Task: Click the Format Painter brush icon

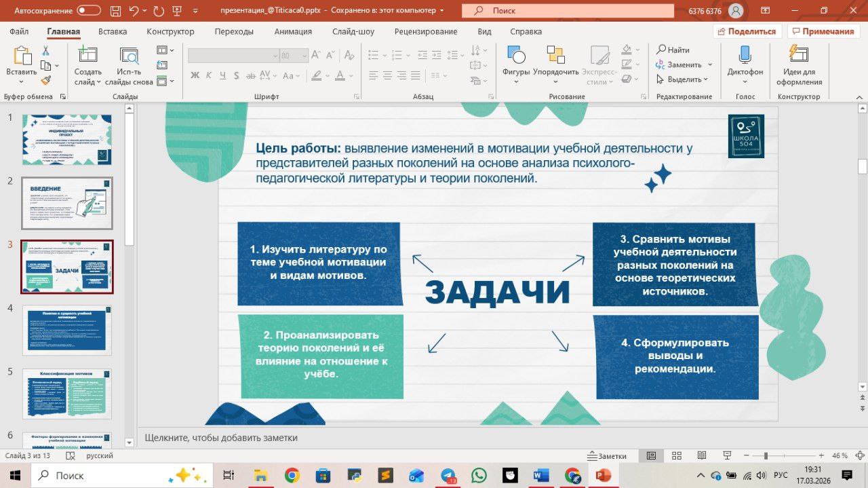Action: tap(45, 80)
